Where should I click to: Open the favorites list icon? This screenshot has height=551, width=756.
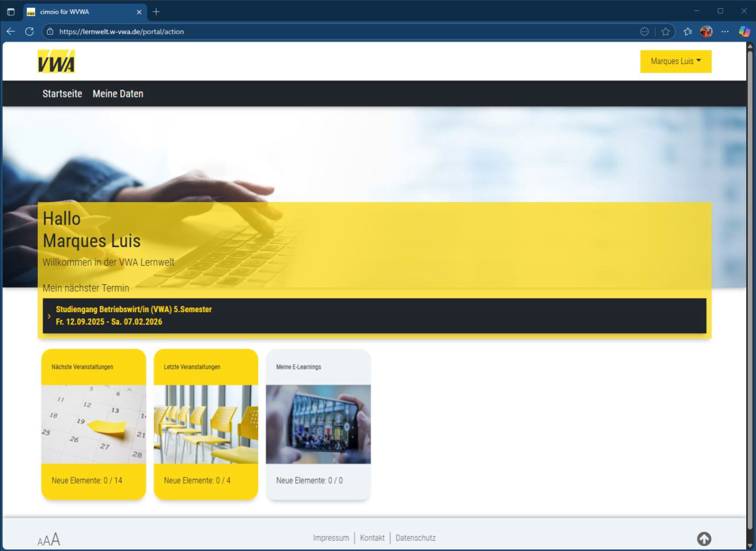pyautogui.click(x=688, y=32)
